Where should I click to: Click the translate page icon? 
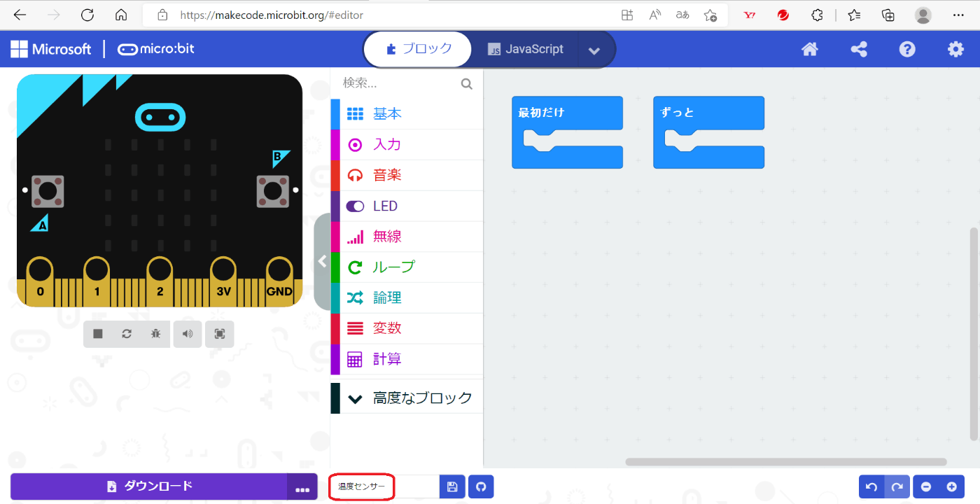[682, 15]
